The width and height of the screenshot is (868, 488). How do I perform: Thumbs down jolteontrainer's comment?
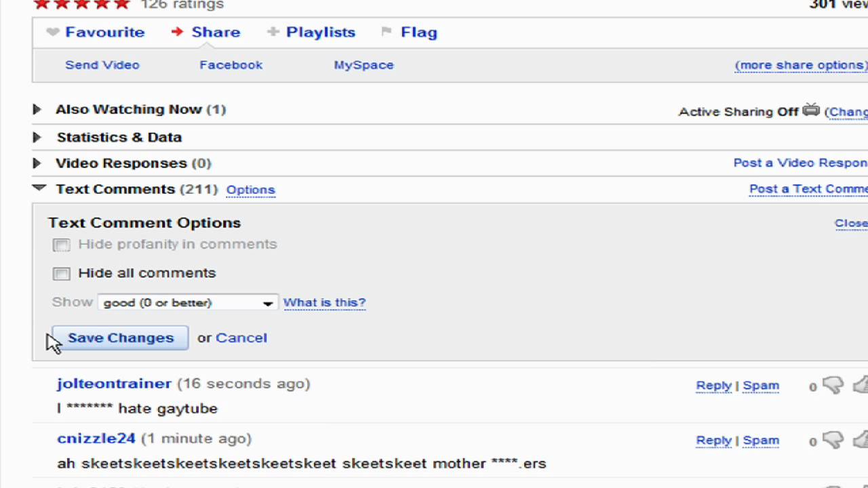pos(833,386)
